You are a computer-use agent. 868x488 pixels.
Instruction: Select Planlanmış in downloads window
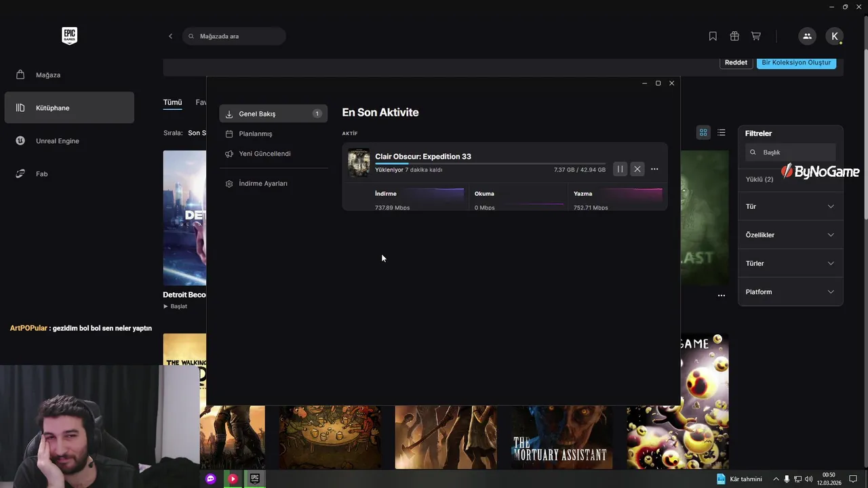tap(273, 134)
